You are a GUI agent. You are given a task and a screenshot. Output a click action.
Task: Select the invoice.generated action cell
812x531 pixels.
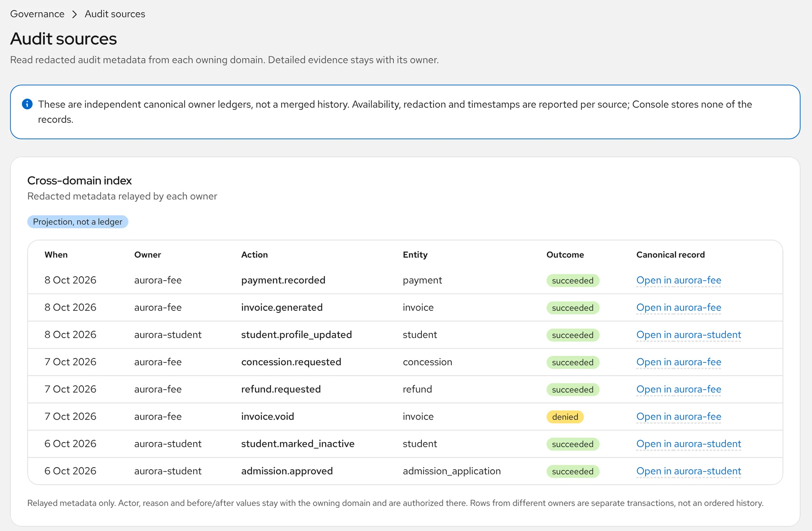tap(282, 308)
